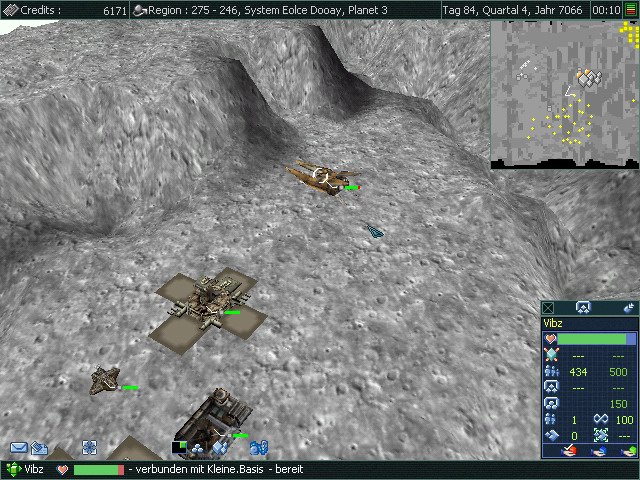Image resolution: width=640 pixels, height=480 pixels.
Task: Close the Vibz info panel with the X box
Action: coord(548,308)
